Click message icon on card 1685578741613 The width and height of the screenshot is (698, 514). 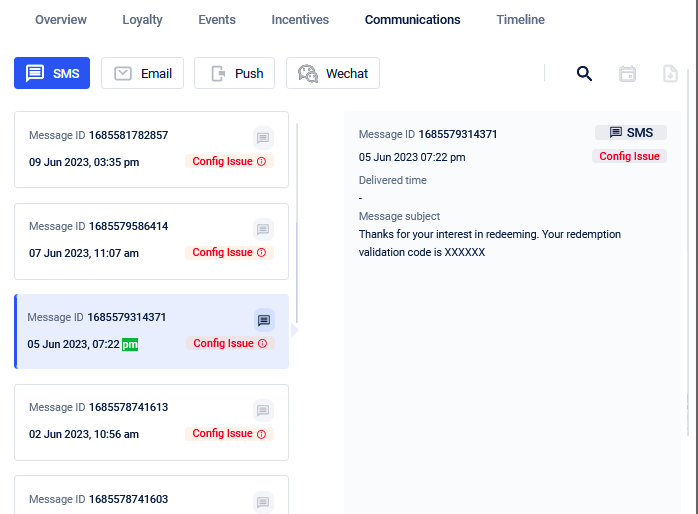tap(263, 410)
